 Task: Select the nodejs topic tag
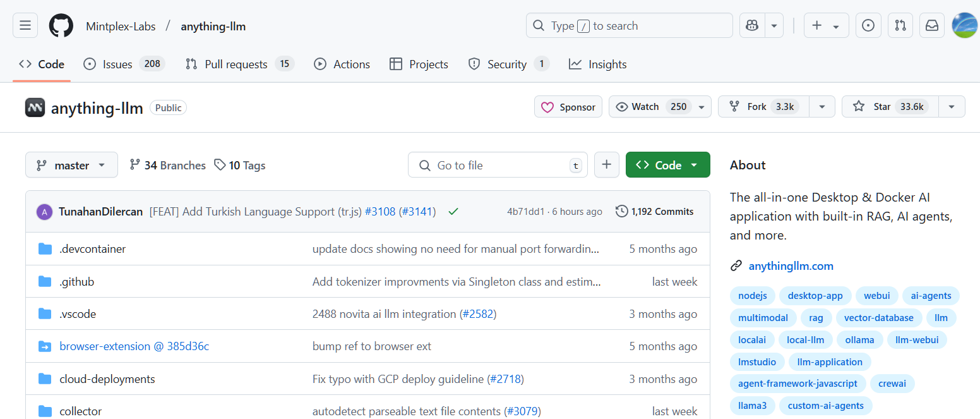tap(753, 296)
